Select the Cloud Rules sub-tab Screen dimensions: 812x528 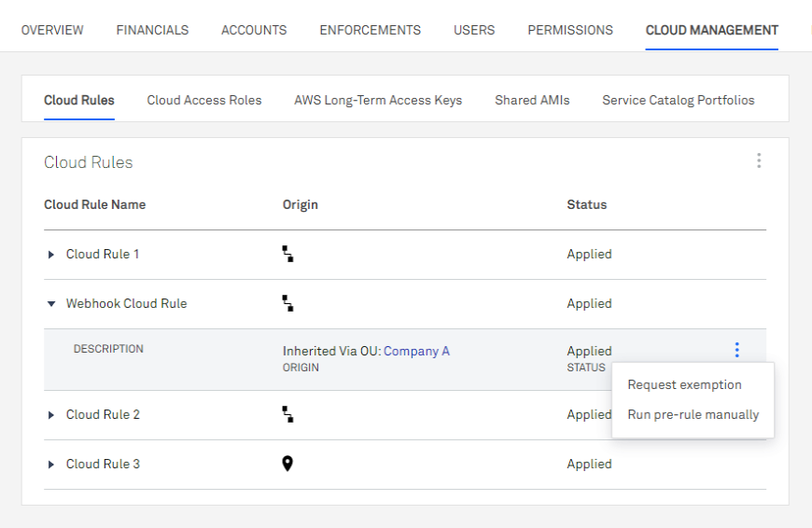pos(79,100)
